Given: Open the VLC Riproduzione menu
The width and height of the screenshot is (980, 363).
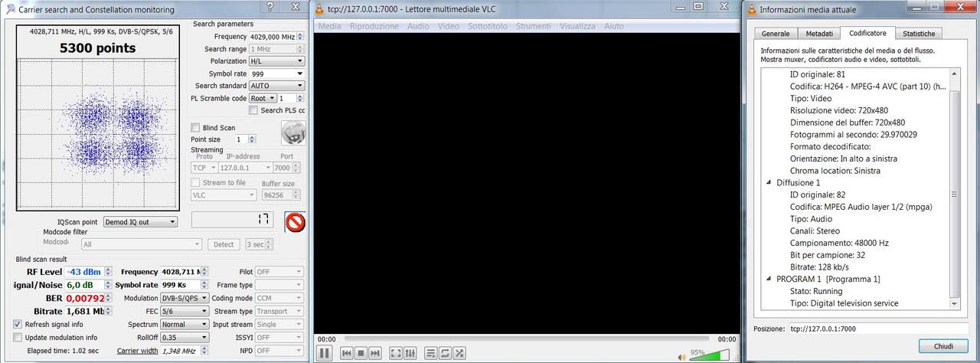Looking at the screenshot, I should [x=374, y=26].
